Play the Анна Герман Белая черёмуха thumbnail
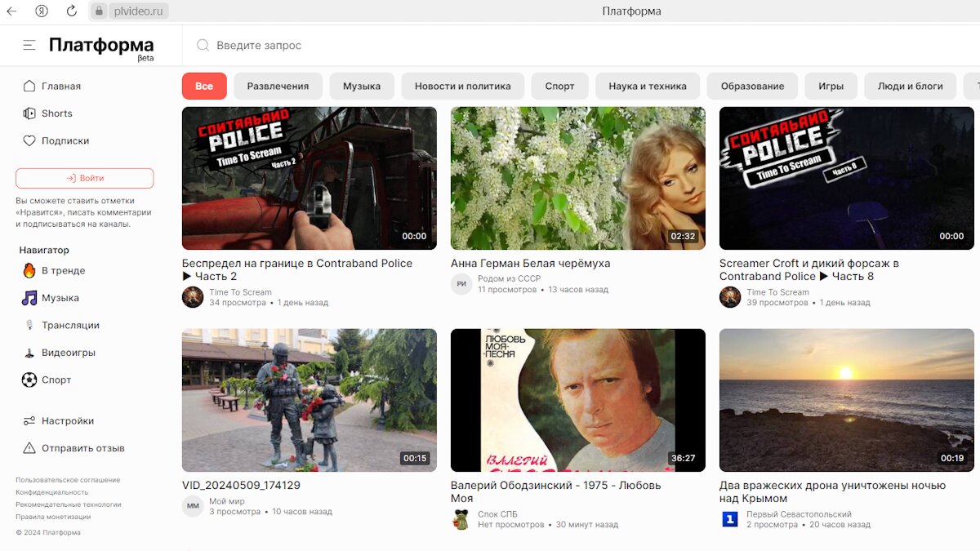This screenshot has width=980, height=551. 577,178
